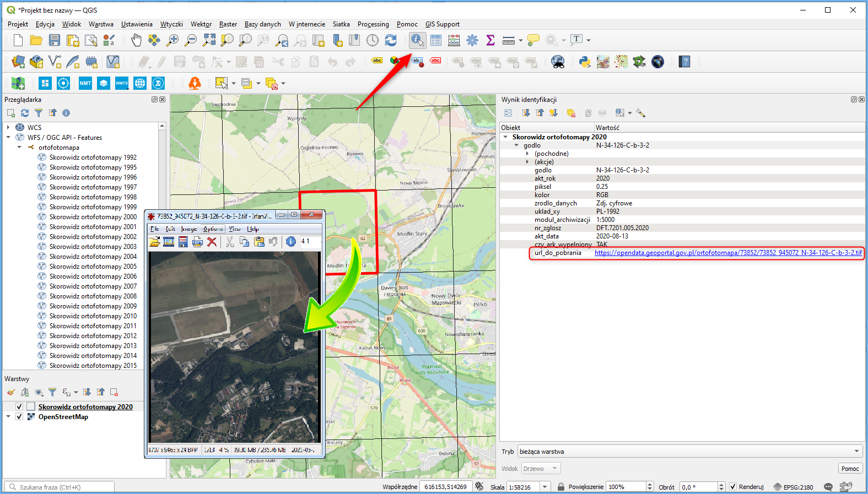Collapse WFS / OGC API - Features node
The height and width of the screenshot is (494, 868).
coord(8,137)
